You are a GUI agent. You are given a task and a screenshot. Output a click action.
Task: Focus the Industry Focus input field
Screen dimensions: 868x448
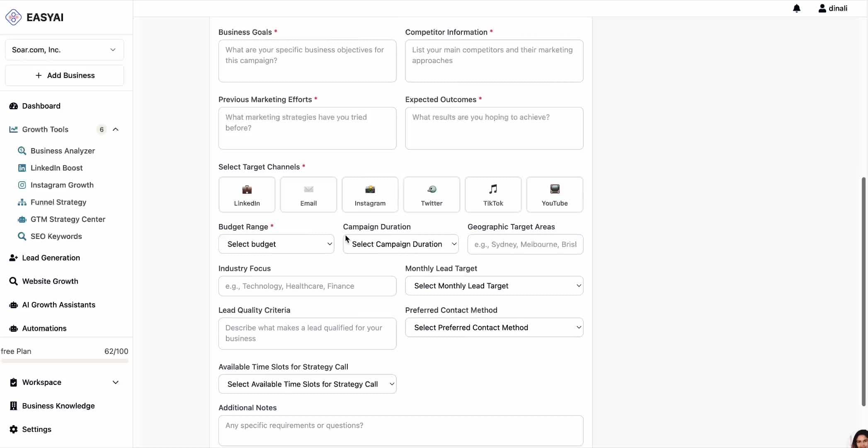[x=307, y=286]
